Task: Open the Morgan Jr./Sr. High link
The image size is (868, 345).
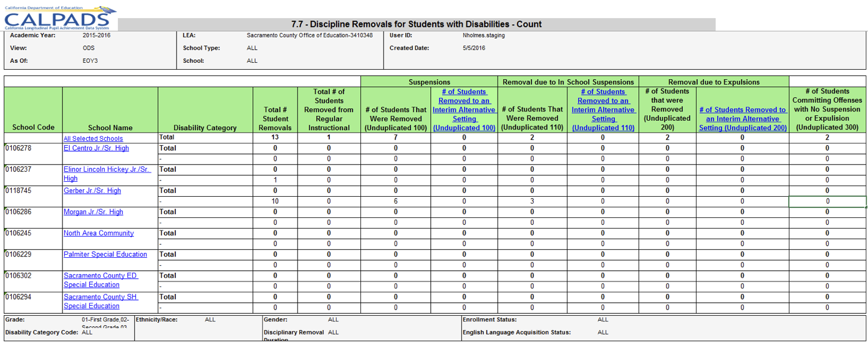Action: (x=94, y=212)
